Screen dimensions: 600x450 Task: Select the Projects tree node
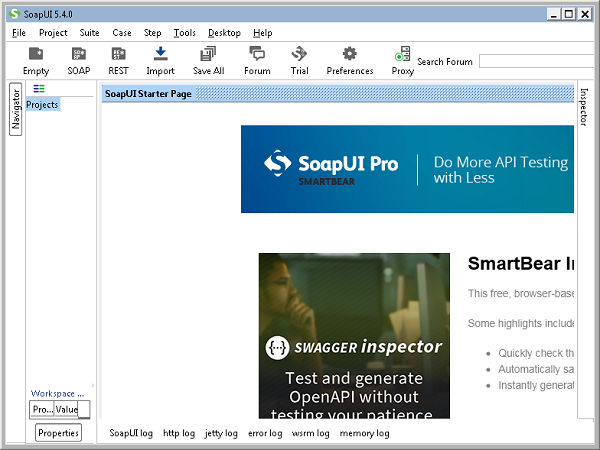coord(42,104)
